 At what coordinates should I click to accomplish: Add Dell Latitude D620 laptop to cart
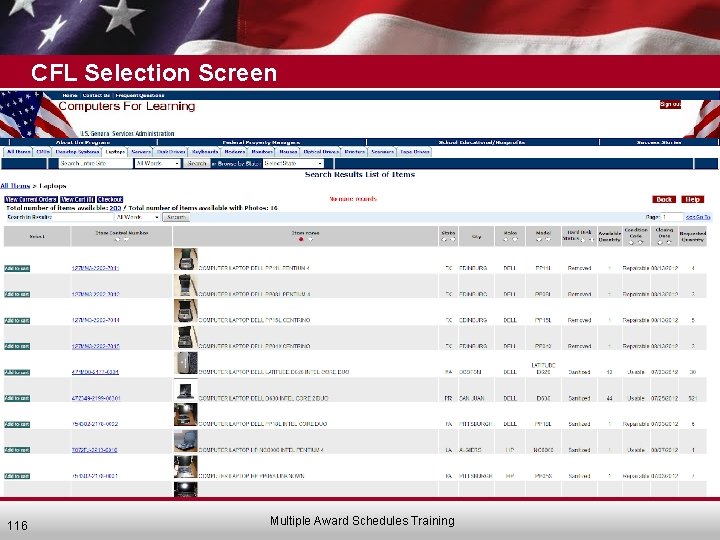(x=17, y=372)
